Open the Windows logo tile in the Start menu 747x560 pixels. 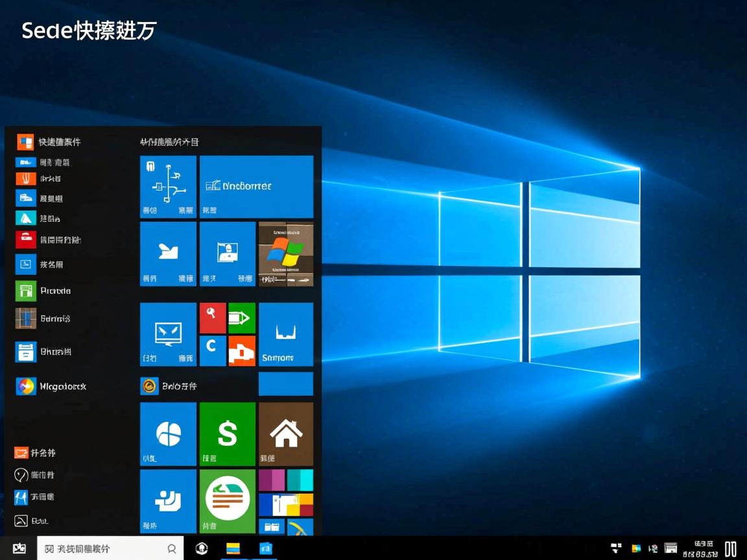click(x=285, y=253)
